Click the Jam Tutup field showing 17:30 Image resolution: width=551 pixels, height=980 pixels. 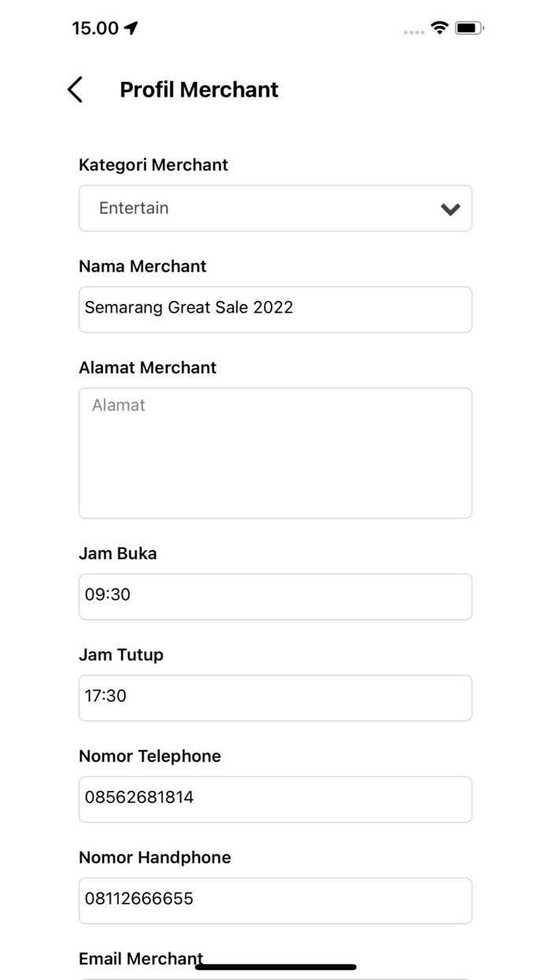pyautogui.click(x=275, y=697)
